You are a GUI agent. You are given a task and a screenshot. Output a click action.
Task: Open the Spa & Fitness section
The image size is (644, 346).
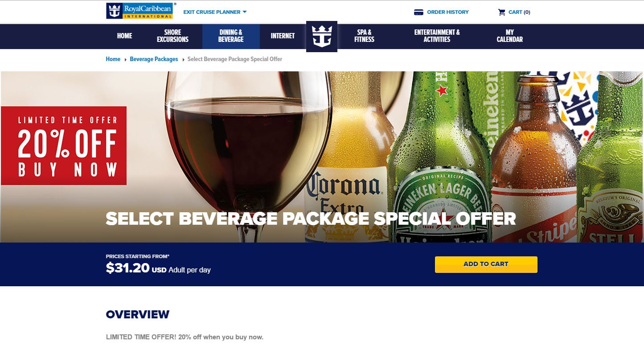[x=364, y=36]
